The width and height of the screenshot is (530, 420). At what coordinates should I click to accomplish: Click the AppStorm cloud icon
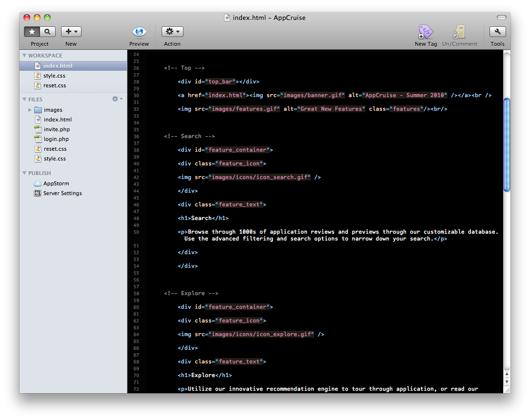(38, 183)
